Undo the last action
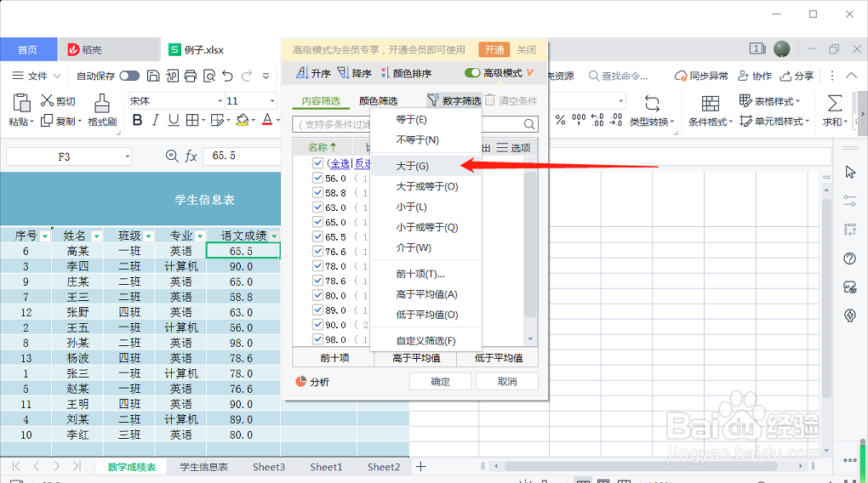Viewport: 868px width, 483px height. [x=227, y=76]
